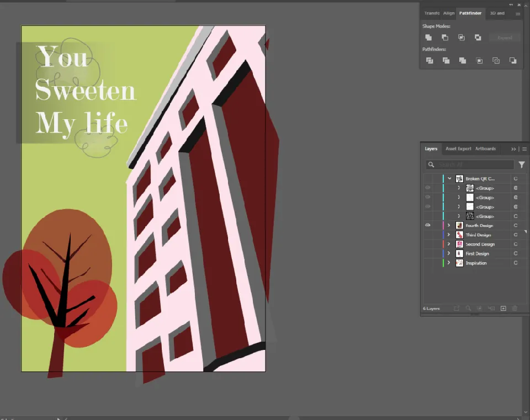Select the Second Design layer thumbnail
Viewport: 530px width, 420px height.
click(x=459, y=244)
